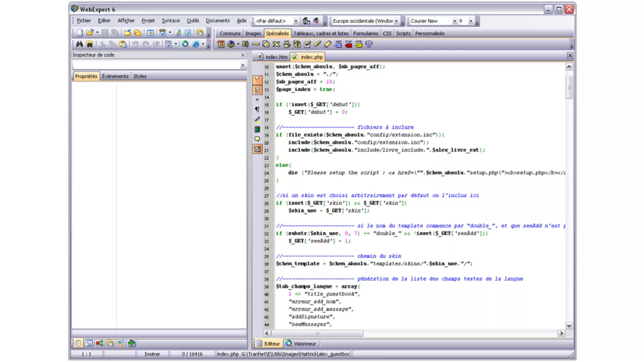Insert a horizontal rule from the Spécialisés toolbar
644x362 pixels.
(x=256, y=45)
